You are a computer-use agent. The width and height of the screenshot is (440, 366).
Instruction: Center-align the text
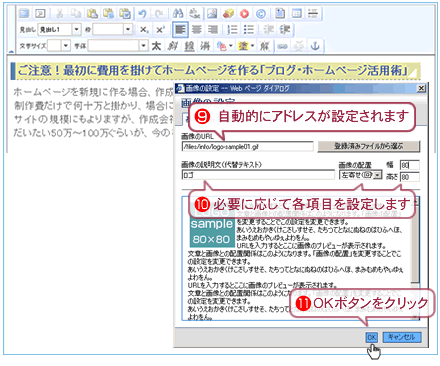[x=197, y=30]
